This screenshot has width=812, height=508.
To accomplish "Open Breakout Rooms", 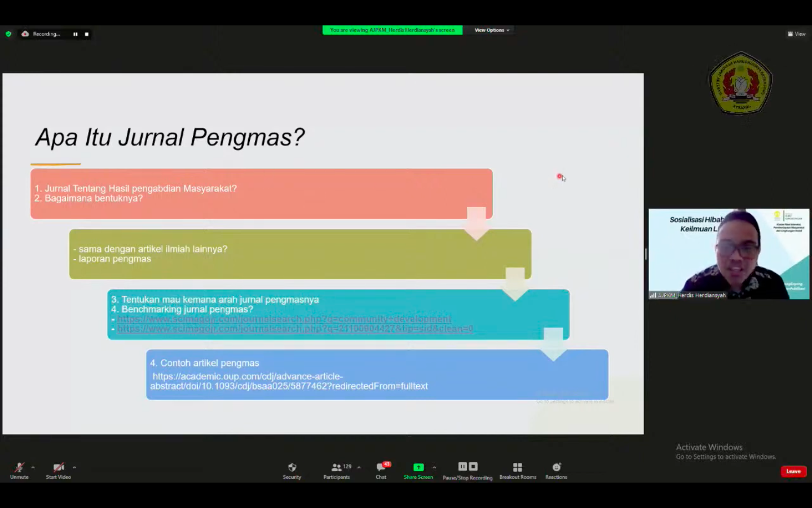I will click(517, 470).
